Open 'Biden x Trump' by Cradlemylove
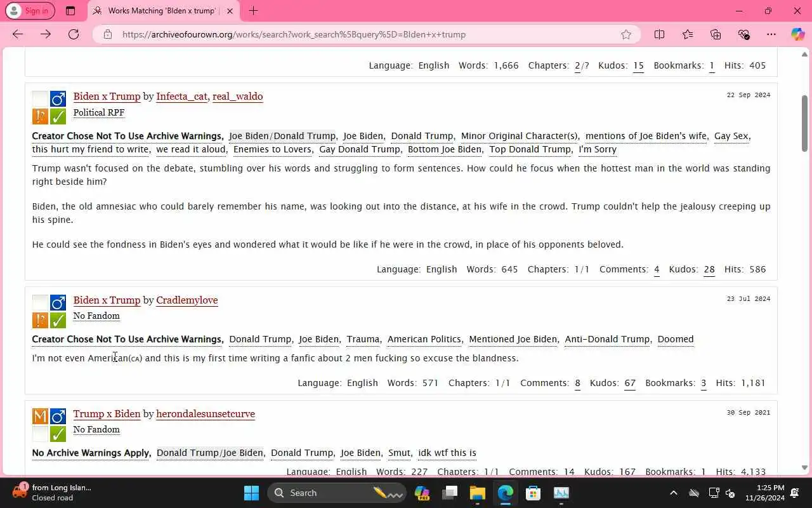Viewport: 812px width, 508px height. click(107, 300)
